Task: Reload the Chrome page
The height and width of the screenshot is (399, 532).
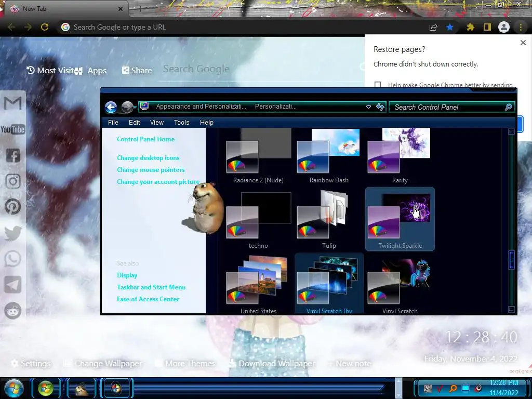Action: [45, 27]
